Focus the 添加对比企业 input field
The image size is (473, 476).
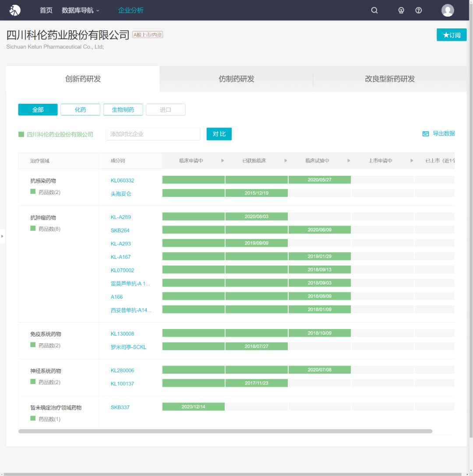(153, 134)
